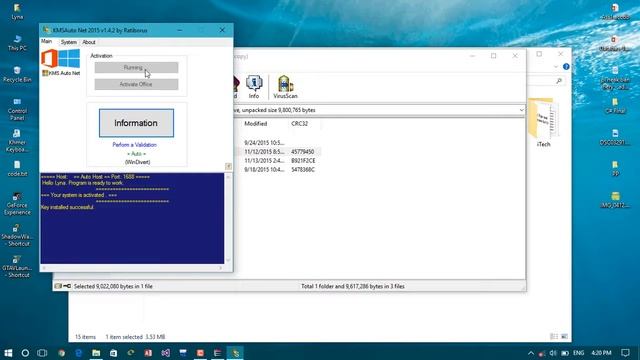Show hidden icons in the system tray
Viewport: 640px width, 360px height.
pyautogui.click(x=531, y=353)
